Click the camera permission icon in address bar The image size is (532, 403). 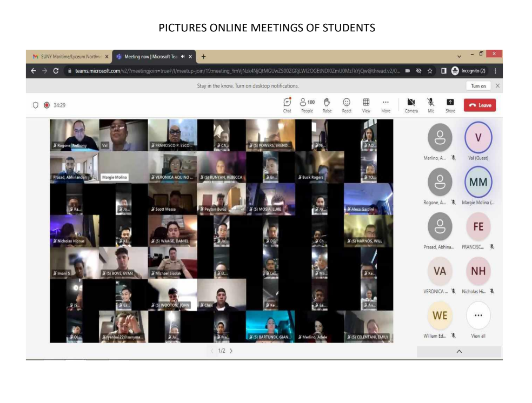click(x=408, y=71)
